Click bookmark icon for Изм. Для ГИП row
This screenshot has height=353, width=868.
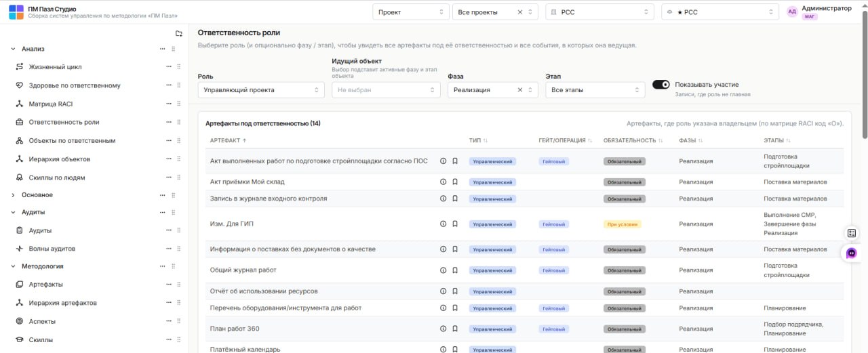455,224
